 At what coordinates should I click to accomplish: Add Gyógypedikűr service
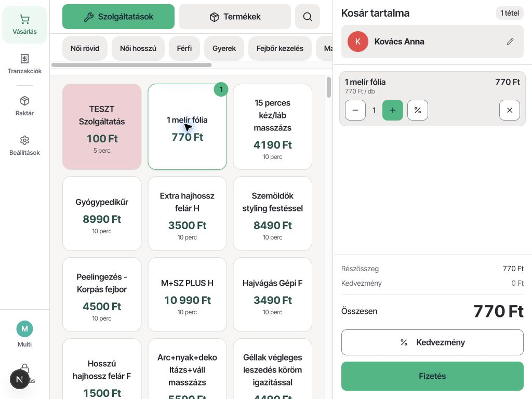pos(102,214)
